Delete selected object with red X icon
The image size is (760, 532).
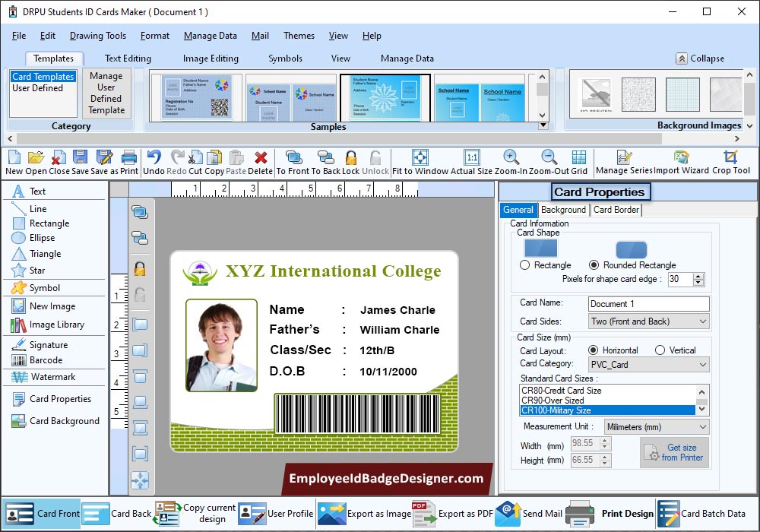[260, 163]
